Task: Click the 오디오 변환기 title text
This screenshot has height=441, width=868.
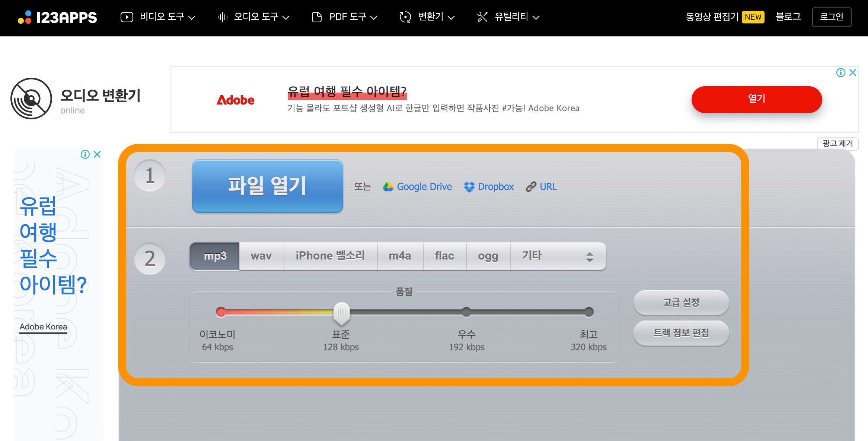Action: [x=100, y=96]
